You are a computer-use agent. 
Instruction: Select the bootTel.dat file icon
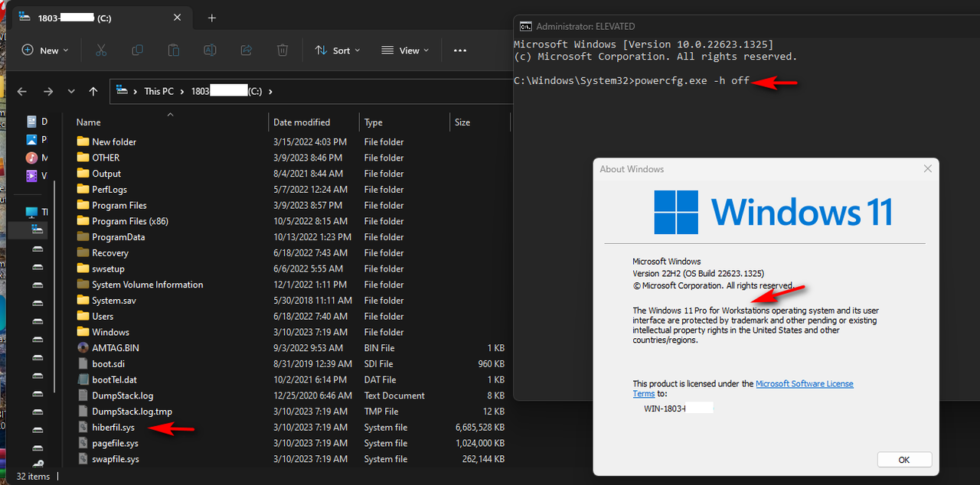(x=83, y=379)
